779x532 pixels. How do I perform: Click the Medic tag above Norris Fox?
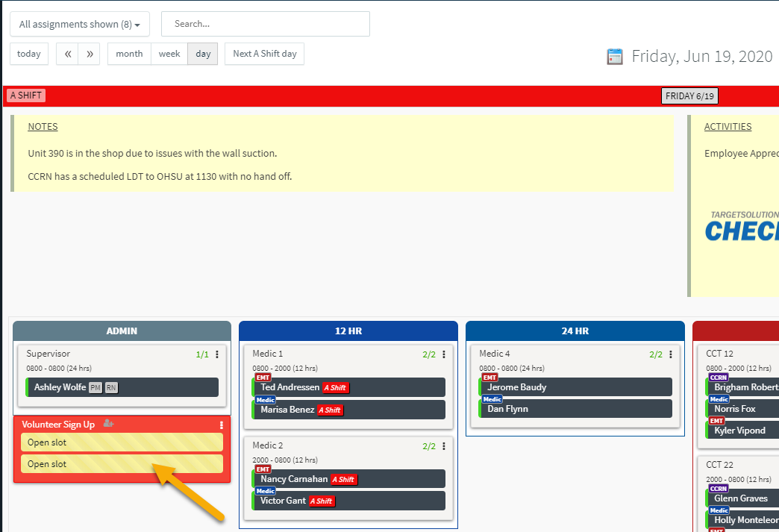(x=719, y=399)
